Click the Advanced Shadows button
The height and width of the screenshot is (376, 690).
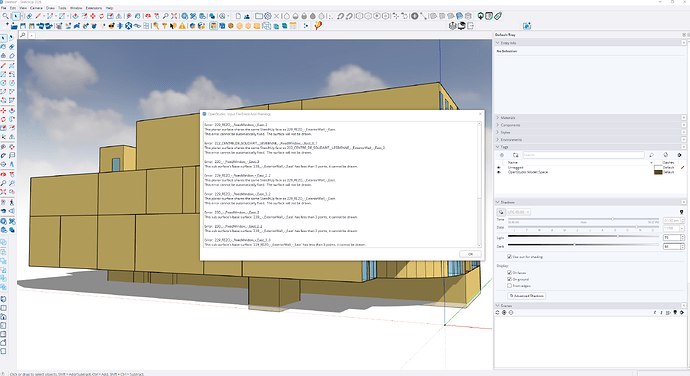(527, 296)
